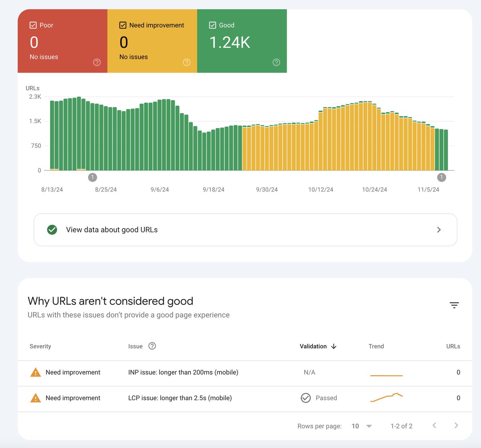Click the Passed validation checkmark icon
The image size is (481, 448).
tap(305, 398)
